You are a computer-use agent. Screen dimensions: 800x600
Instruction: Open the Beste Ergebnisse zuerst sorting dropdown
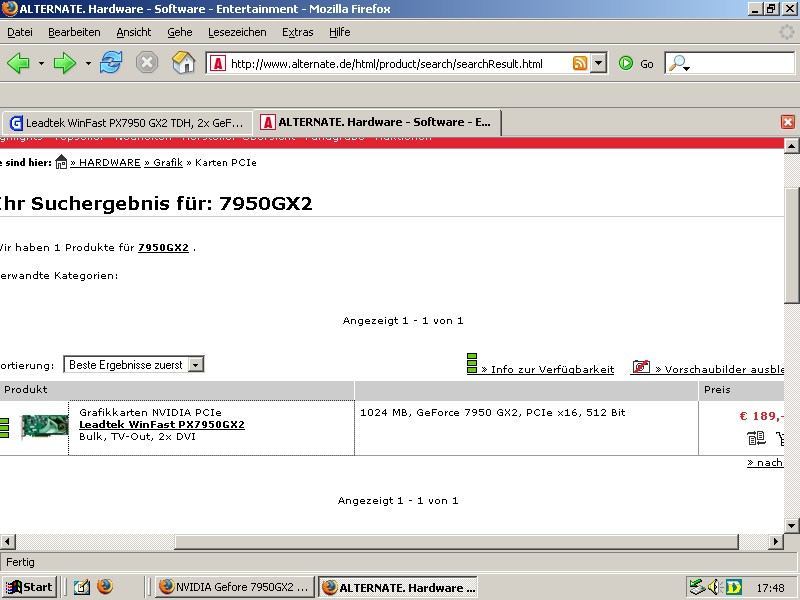pyautogui.click(x=134, y=364)
